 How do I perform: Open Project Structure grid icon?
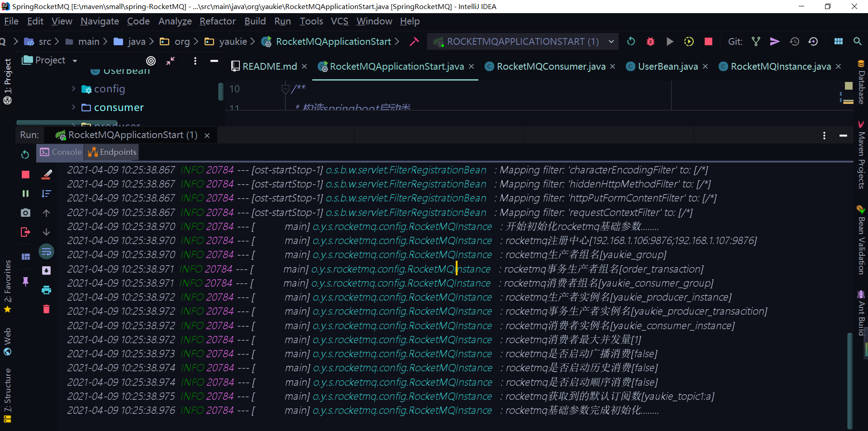pyautogui.click(x=839, y=42)
